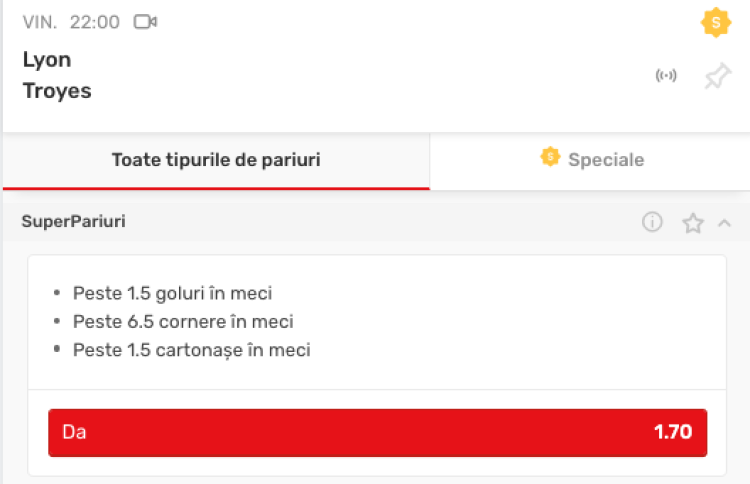Mark SuperPariuri as favorite with the star
Image resolution: width=750 pixels, height=484 pixels.
tap(692, 223)
